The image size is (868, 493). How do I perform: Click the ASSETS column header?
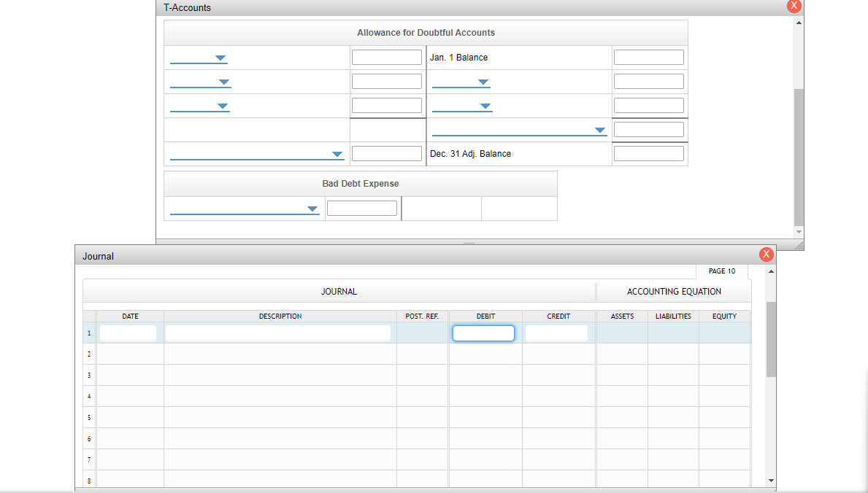point(622,317)
